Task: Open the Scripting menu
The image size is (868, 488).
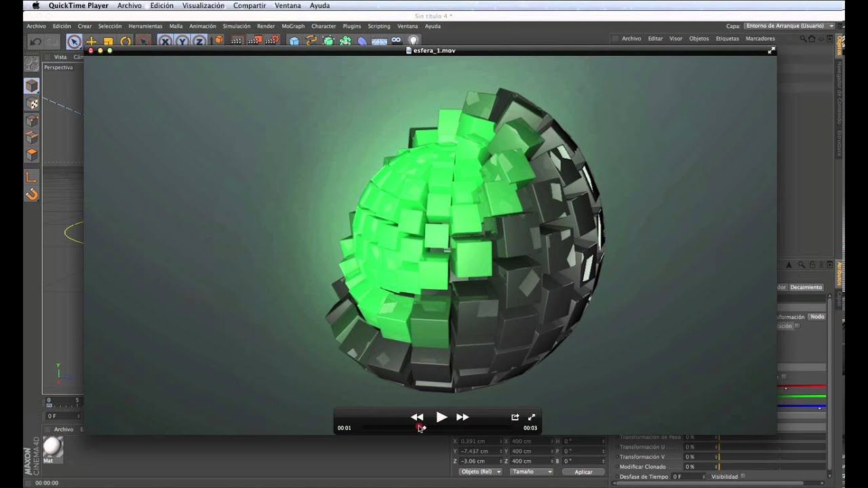Action: click(378, 26)
